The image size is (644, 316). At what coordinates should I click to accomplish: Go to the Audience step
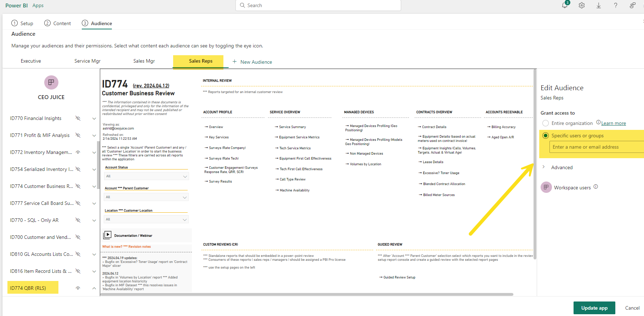click(97, 23)
